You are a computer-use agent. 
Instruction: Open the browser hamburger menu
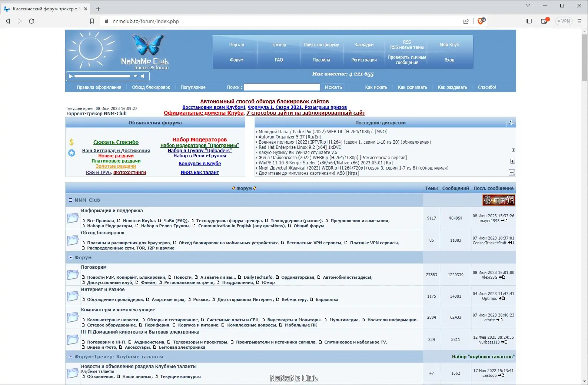tap(580, 21)
